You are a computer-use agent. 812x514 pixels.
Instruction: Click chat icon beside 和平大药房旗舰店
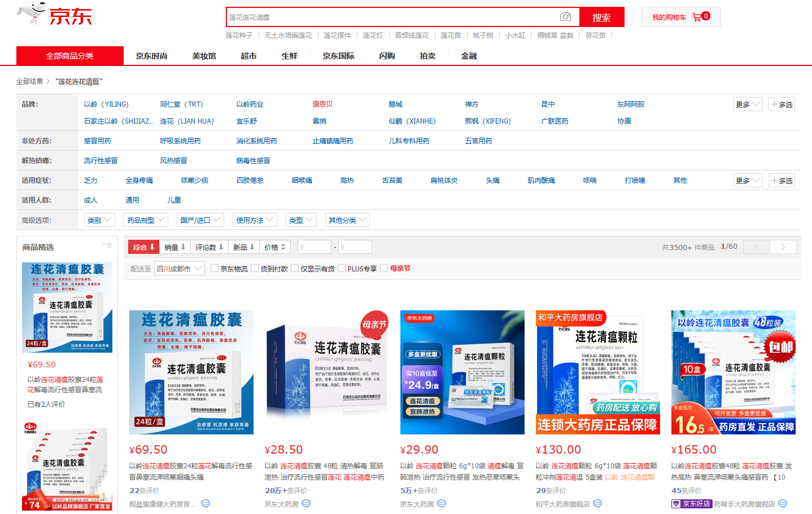[x=597, y=504]
